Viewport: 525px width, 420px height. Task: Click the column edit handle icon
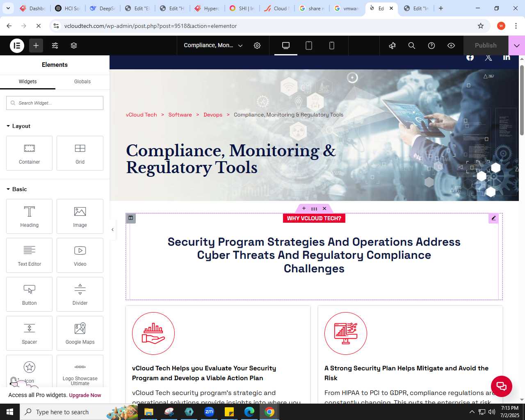131,218
